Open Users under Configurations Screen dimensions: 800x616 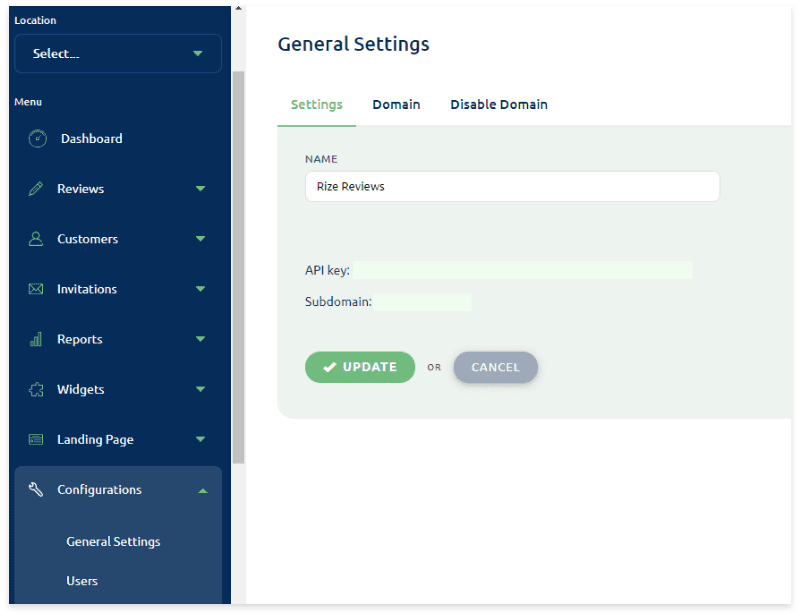click(x=82, y=581)
